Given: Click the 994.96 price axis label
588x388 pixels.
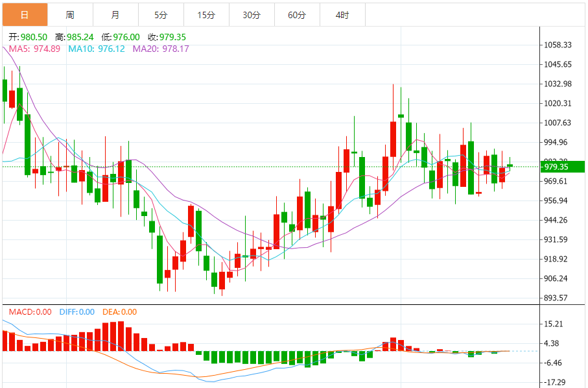Looking at the screenshot, I should click(x=556, y=142).
